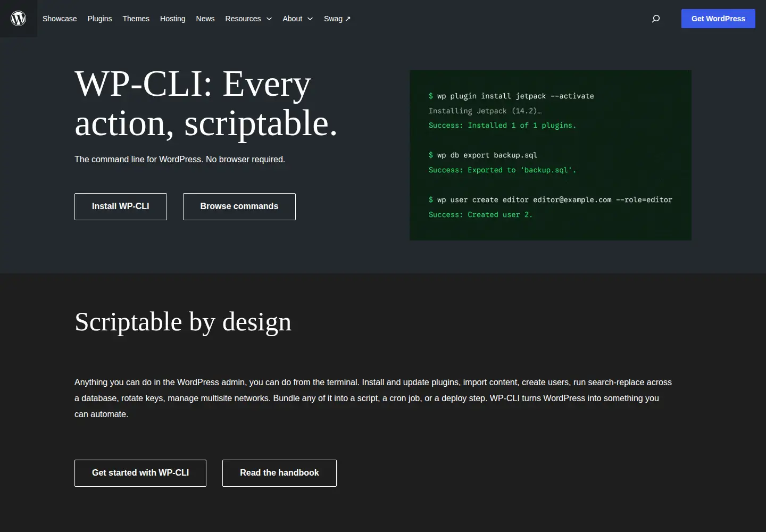Open the Showcase menu item

pyautogui.click(x=60, y=19)
